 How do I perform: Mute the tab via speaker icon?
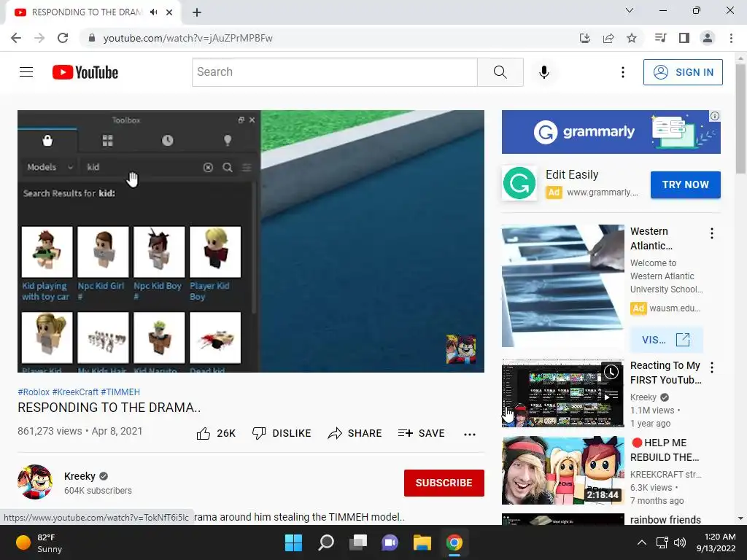pyautogui.click(x=153, y=12)
